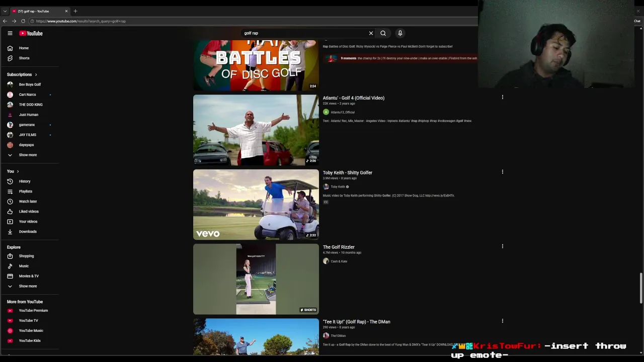The height and width of the screenshot is (362, 644).
Task: Open The Golf Rizzler shorts thumbnail
Action: [x=256, y=279]
